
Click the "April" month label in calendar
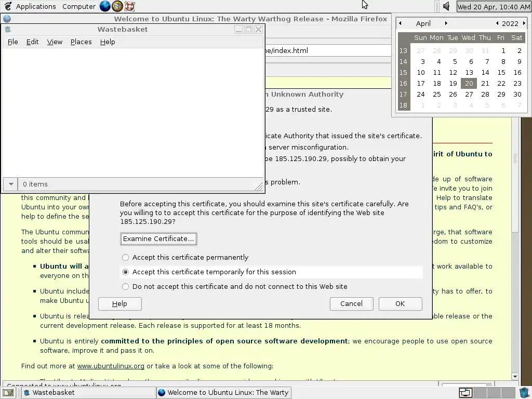(423, 23)
